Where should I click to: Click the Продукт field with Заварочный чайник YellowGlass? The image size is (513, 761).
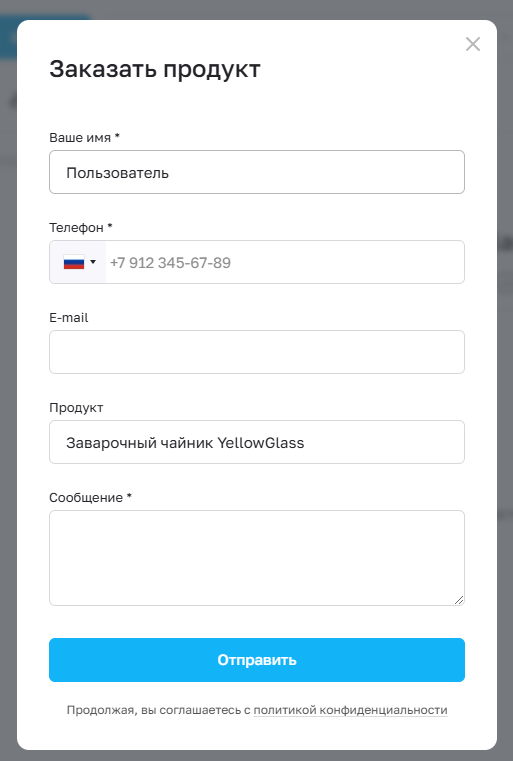click(257, 442)
